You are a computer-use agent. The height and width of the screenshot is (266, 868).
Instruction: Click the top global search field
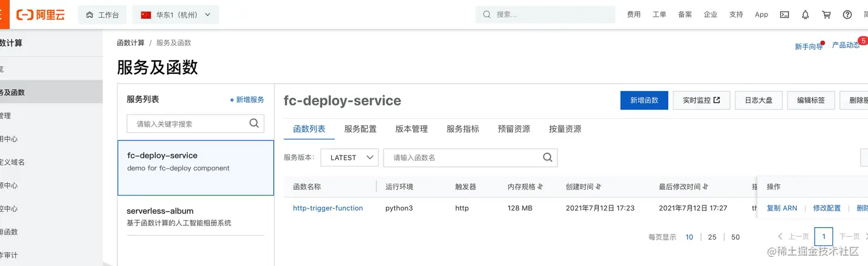click(x=545, y=15)
